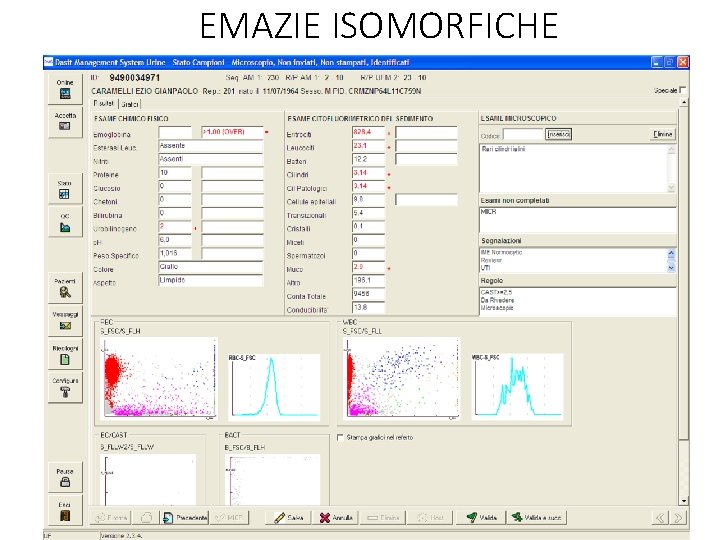Click the greyed print button beside Firma
This screenshot has width=720, height=540.
146,518
